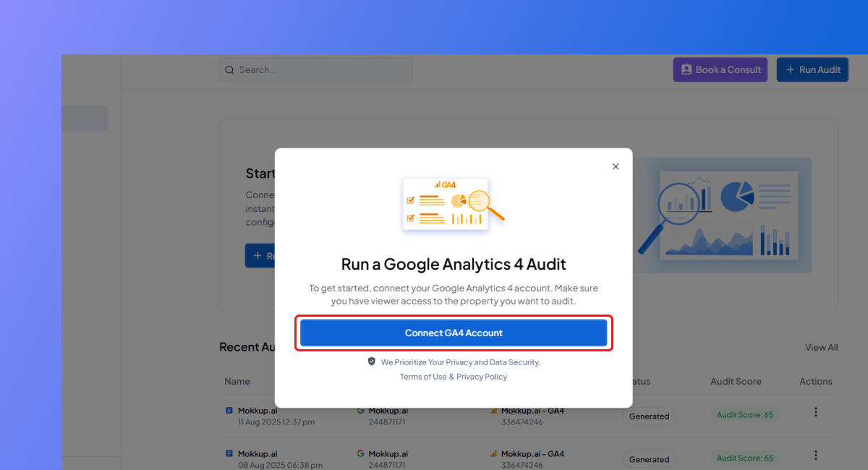Click the Run a Google Analytics 4 Audit heading
The height and width of the screenshot is (470, 868).
[454, 264]
